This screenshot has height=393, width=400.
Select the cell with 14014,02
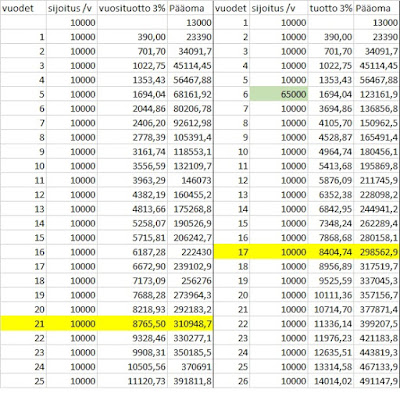[331, 381]
